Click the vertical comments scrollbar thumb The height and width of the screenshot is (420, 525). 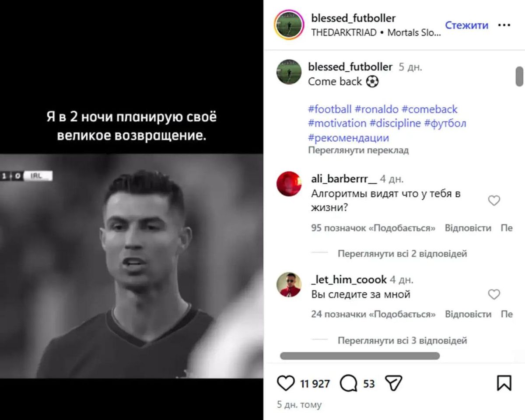(519, 76)
